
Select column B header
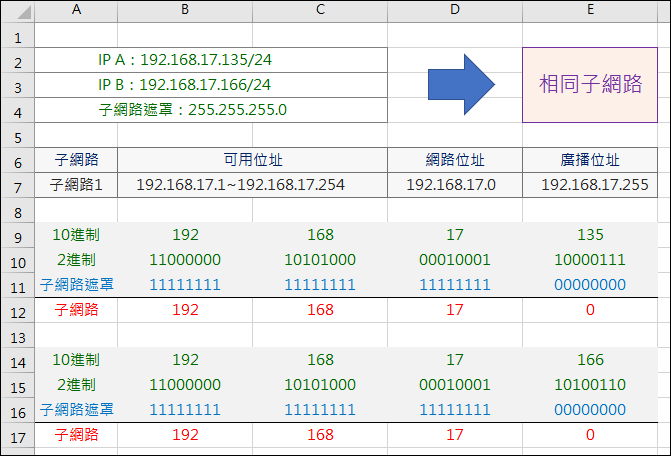click(185, 10)
